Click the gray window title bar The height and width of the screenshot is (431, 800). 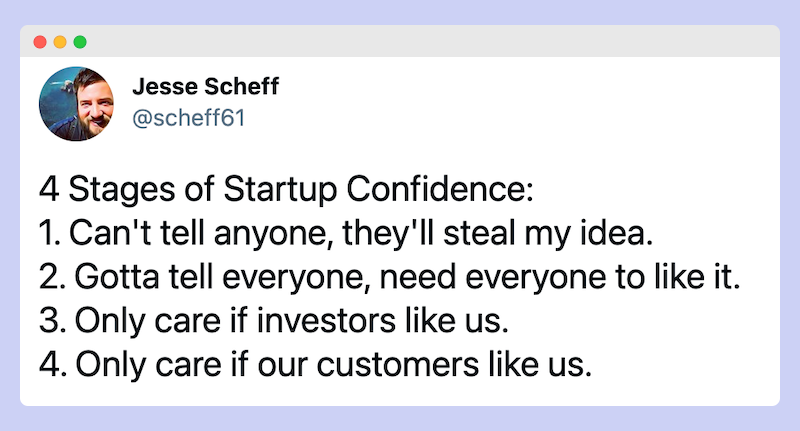(x=400, y=41)
